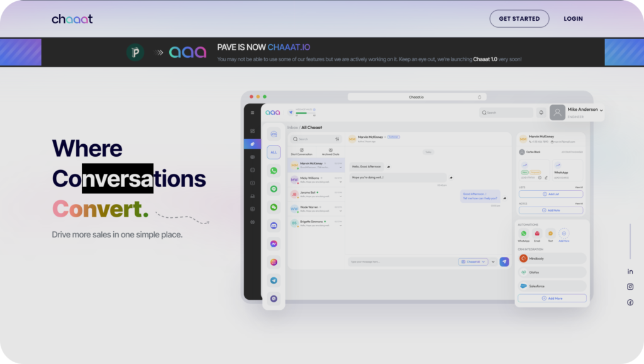
Task: Select the WeChat channel icon
Action: click(x=274, y=207)
